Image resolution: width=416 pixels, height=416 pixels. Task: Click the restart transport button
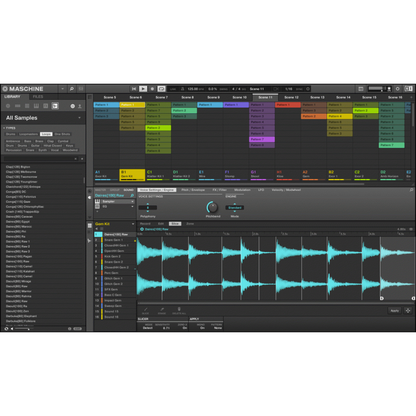pyautogui.click(x=134, y=89)
